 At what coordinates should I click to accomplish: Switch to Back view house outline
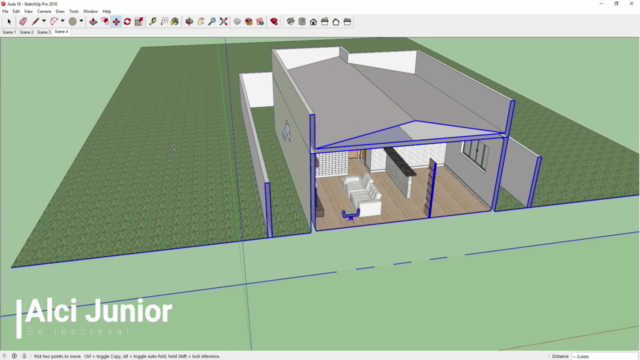336,22
